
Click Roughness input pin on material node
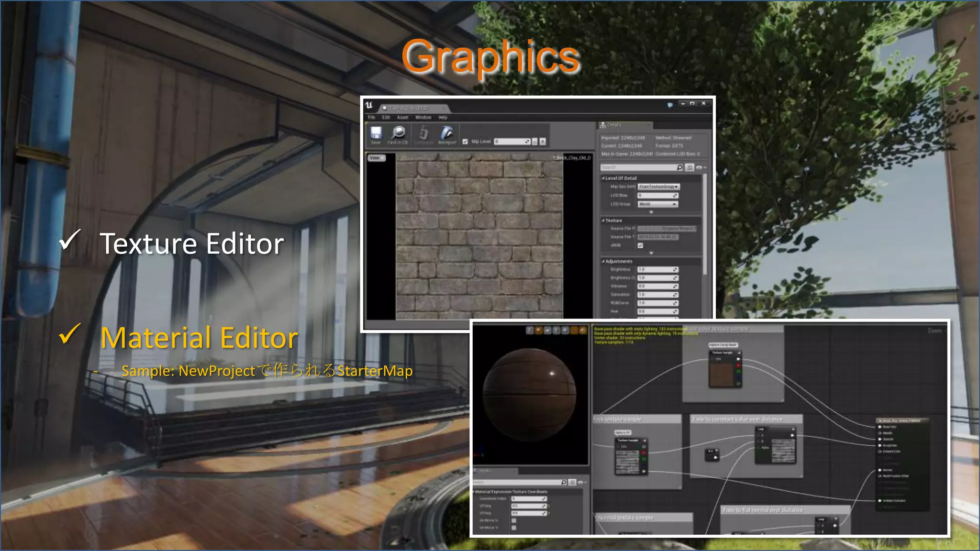tap(880, 445)
